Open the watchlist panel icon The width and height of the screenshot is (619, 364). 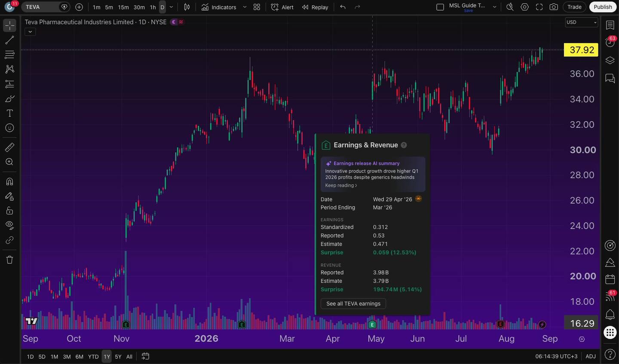coord(610,25)
